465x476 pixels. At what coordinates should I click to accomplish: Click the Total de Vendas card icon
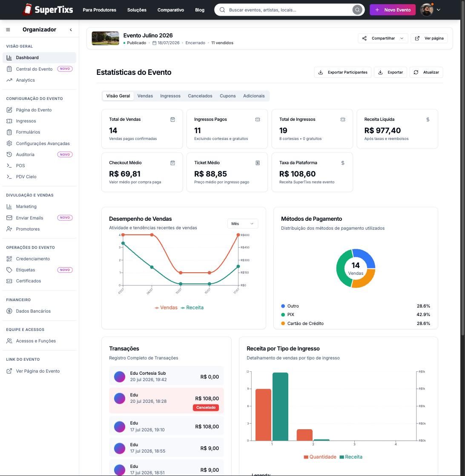coord(172,120)
